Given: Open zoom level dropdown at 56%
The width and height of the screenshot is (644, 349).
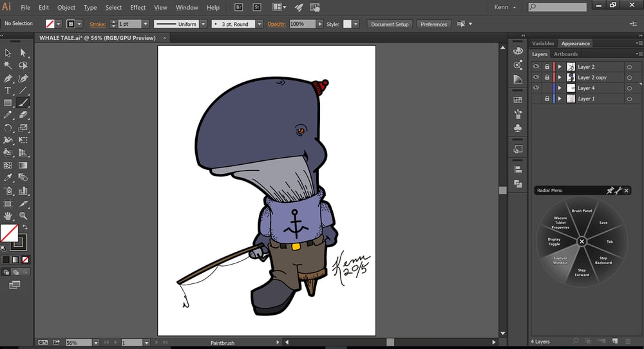Looking at the screenshot, I should point(96,343).
